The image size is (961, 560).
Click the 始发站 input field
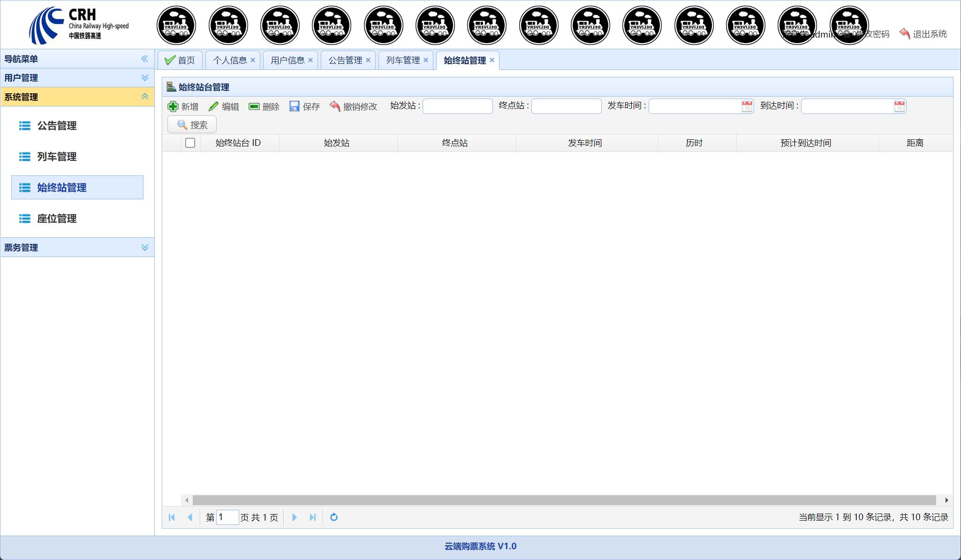tap(457, 106)
